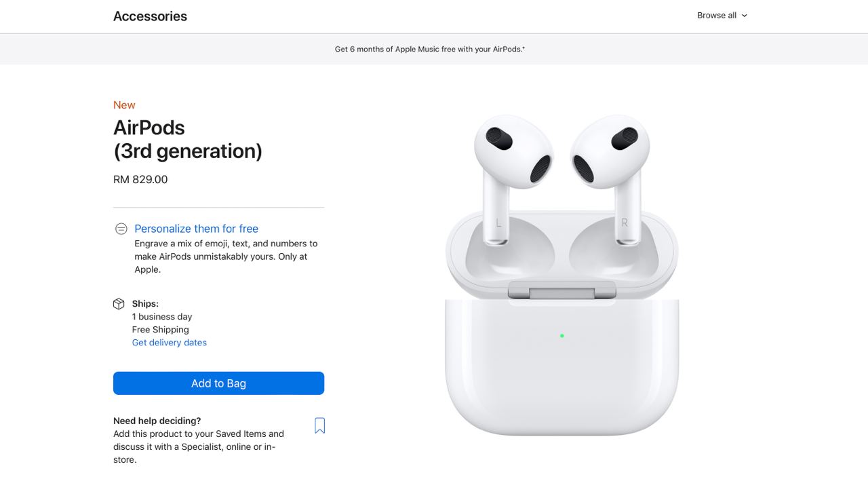Click the Need help deciding? heading
The image size is (868, 479).
(x=157, y=421)
